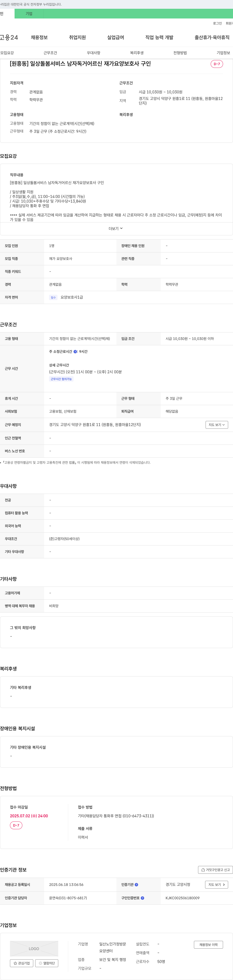Click the job title heading [원흥동] 일상돌봄서비스

(x=80, y=63)
